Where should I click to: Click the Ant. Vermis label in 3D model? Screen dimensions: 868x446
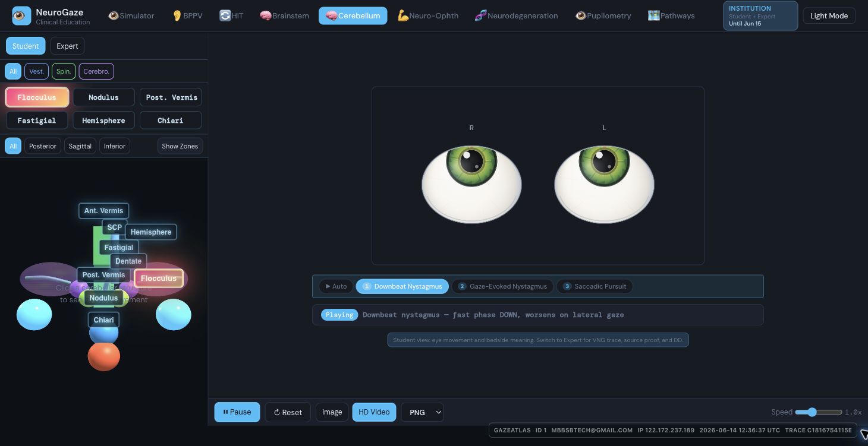click(x=103, y=211)
